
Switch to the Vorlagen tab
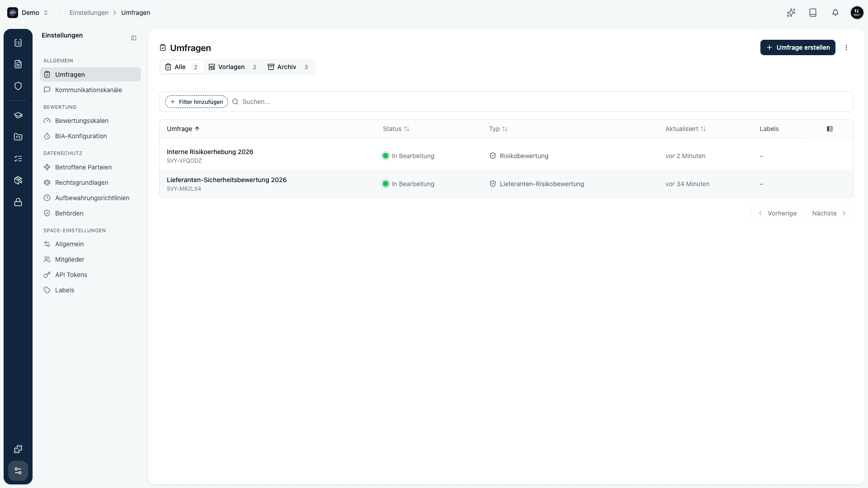233,67
